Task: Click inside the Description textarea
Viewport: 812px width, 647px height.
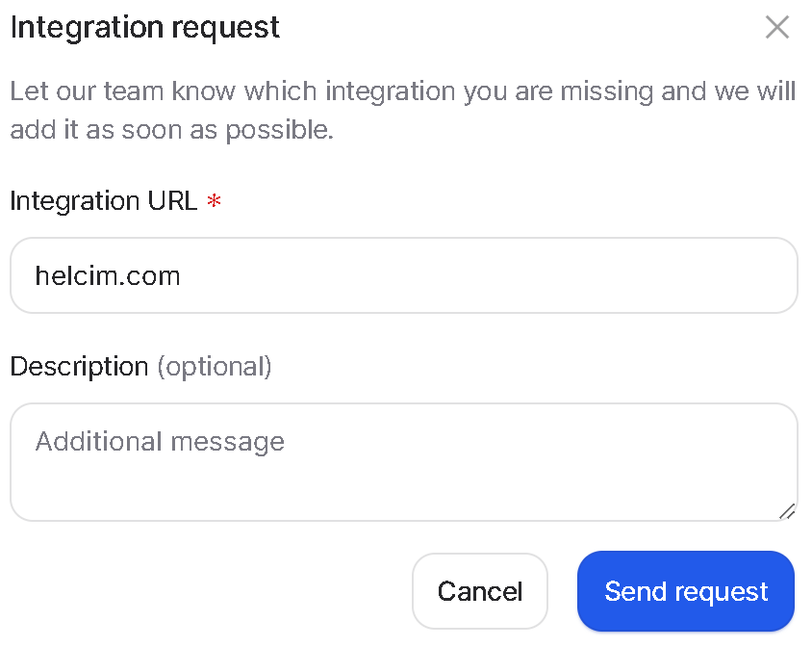Action: coord(404,462)
